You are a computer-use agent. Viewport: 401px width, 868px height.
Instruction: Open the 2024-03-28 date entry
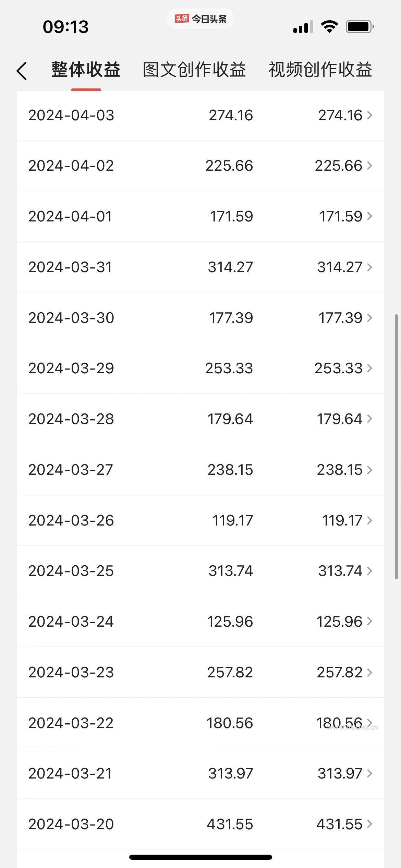[x=71, y=419]
